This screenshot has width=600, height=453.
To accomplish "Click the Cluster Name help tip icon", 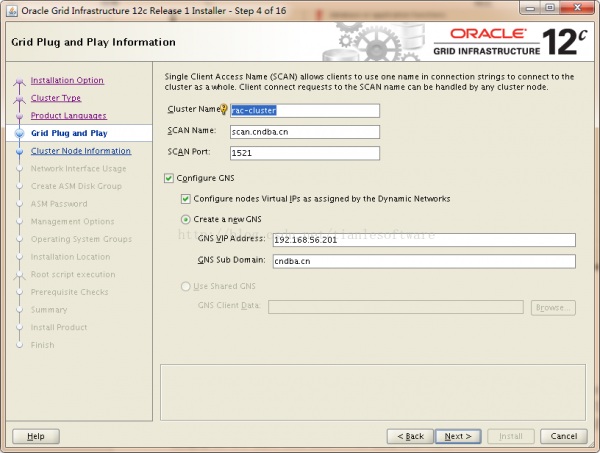I will (223, 109).
